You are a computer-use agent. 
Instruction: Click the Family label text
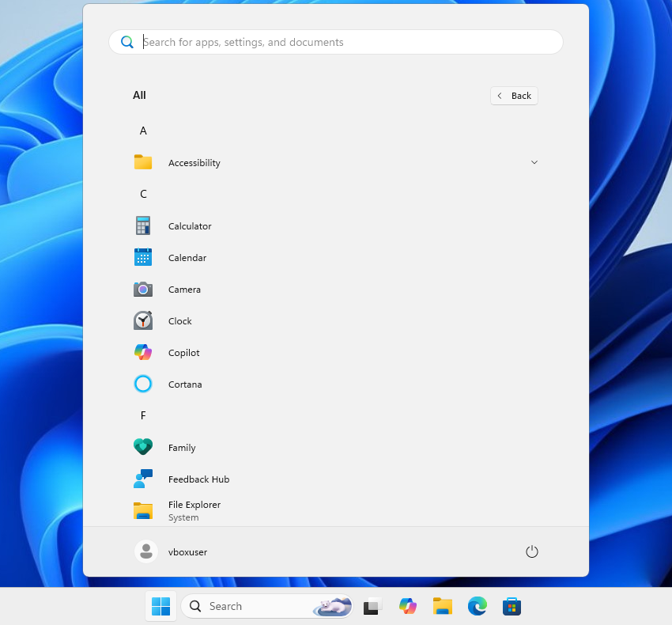click(x=182, y=448)
